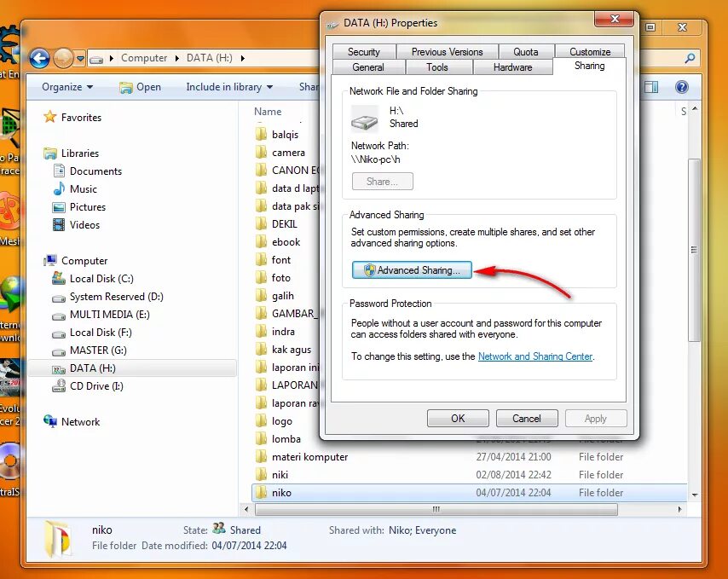
Task: Select the kak agus folder
Action: pyautogui.click(x=283, y=350)
